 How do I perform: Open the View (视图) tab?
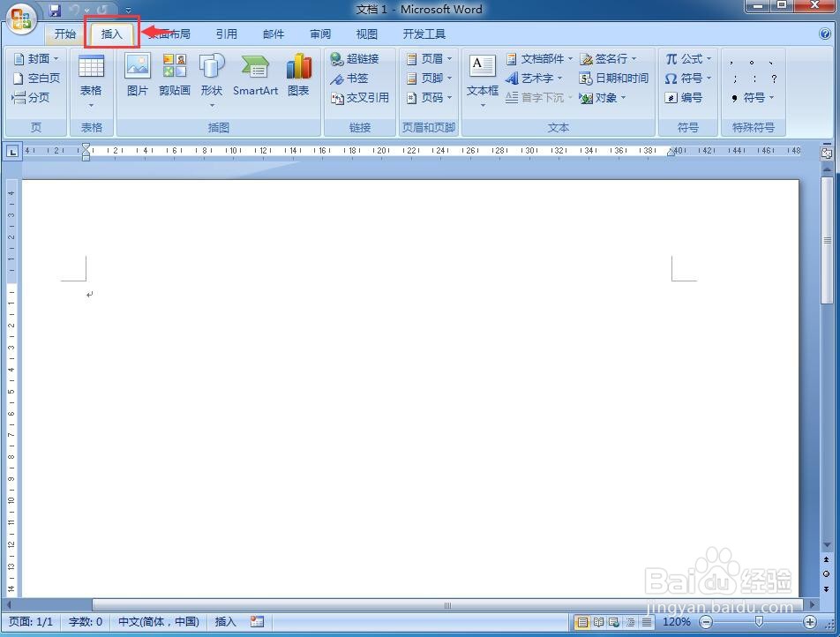coord(366,34)
